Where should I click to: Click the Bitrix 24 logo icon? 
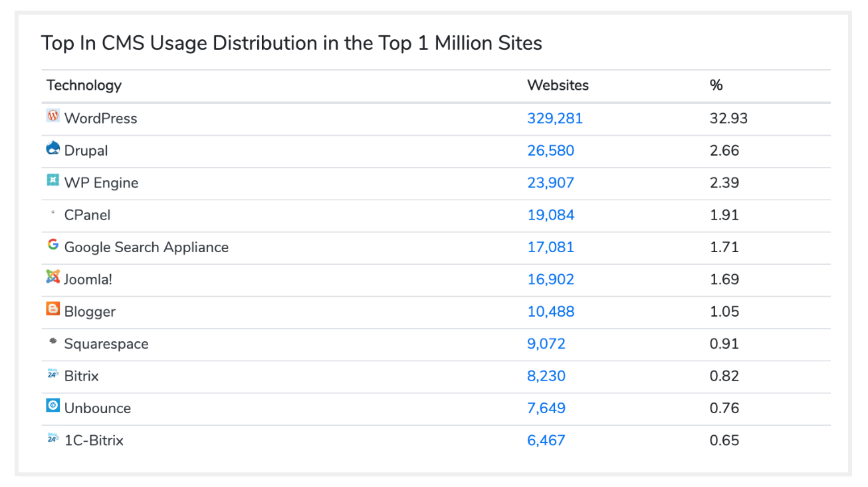tap(53, 374)
